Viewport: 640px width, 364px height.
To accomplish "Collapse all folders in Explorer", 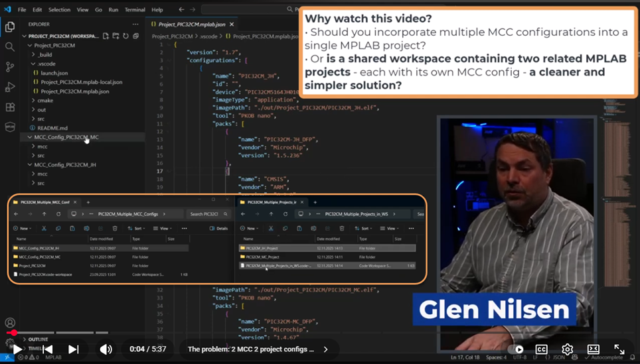I will 135,36.
